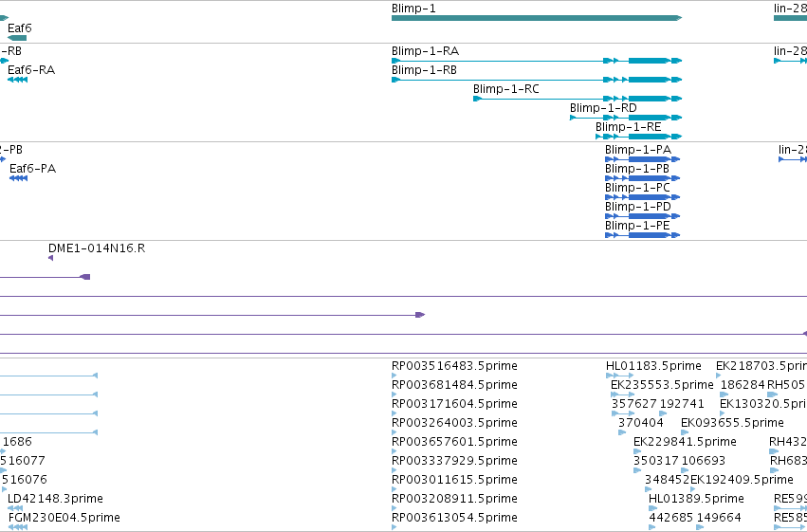Open the Blimp-1-RB transcript label
The width and height of the screenshot is (807, 532).
(x=424, y=70)
